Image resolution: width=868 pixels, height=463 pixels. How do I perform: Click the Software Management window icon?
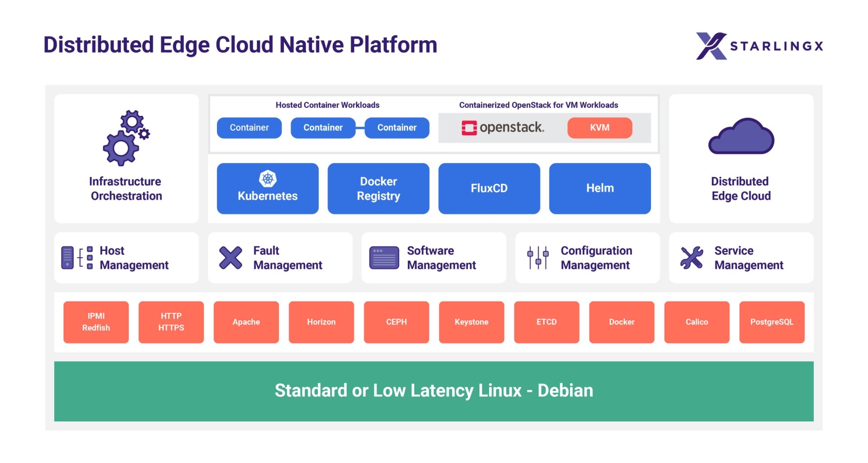pos(384,258)
